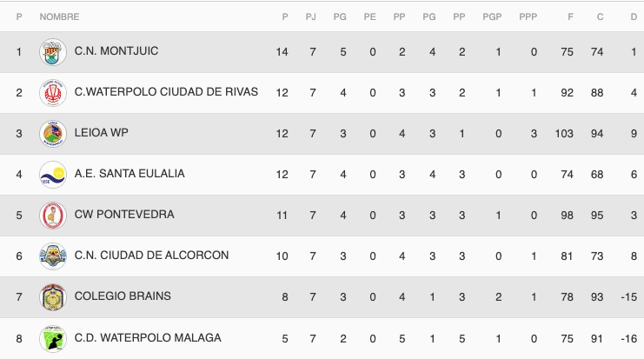Click the Leioa WP team logo
This screenshot has height=359, width=644.
(52, 133)
